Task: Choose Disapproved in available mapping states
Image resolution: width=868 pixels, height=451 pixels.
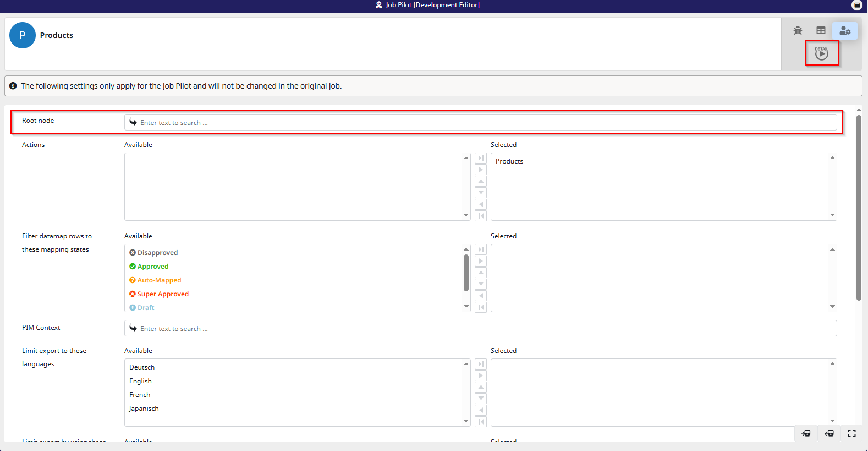Action: pyautogui.click(x=157, y=253)
